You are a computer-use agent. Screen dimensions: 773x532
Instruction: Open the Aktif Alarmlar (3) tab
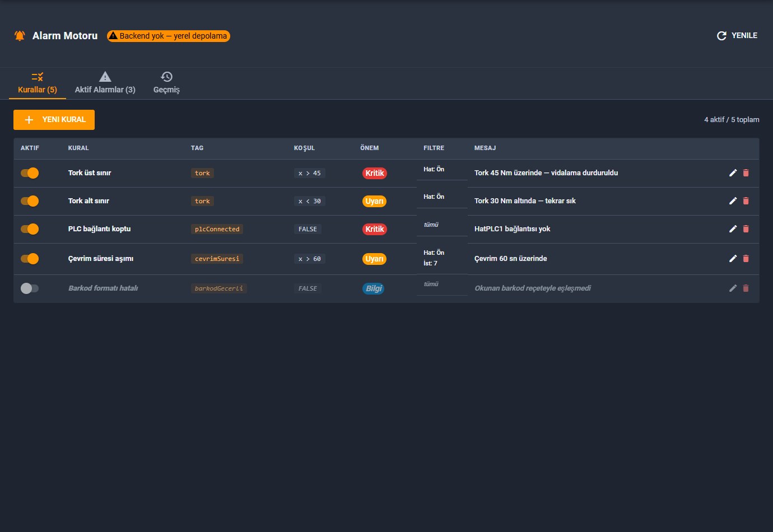(105, 83)
